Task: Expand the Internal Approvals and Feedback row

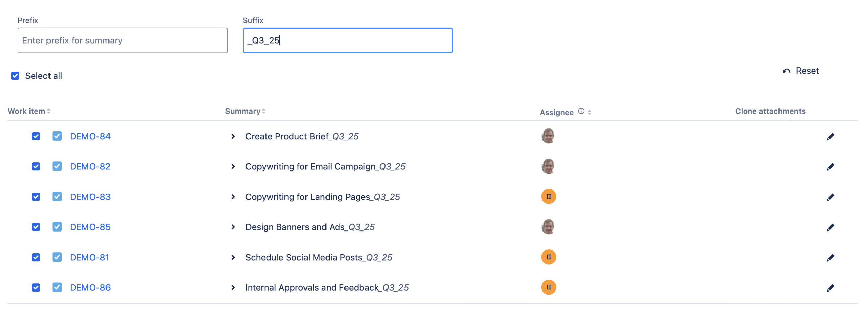Action: point(233,287)
